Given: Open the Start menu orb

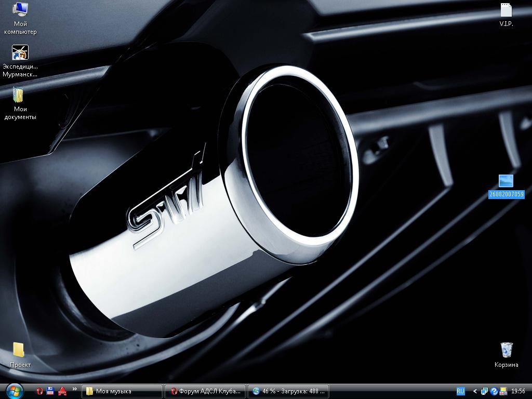Looking at the screenshot, I should click(x=15, y=391).
